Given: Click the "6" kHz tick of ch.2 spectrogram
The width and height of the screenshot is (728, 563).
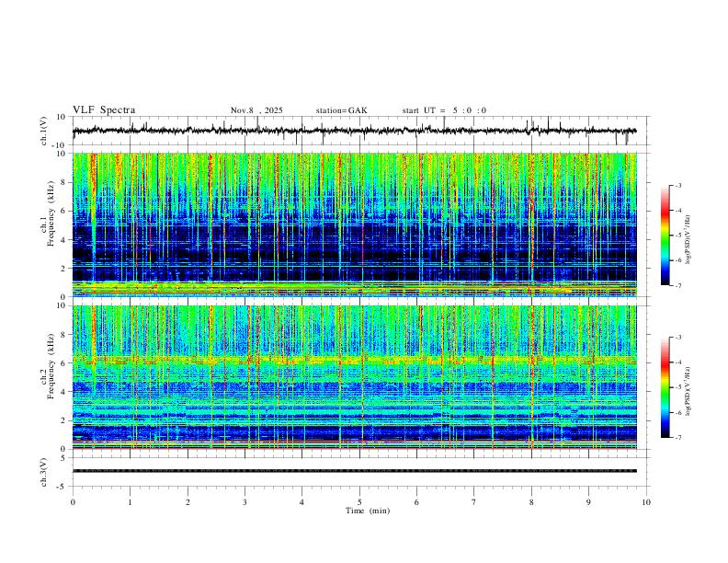Looking at the screenshot, I should [x=63, y=363].
